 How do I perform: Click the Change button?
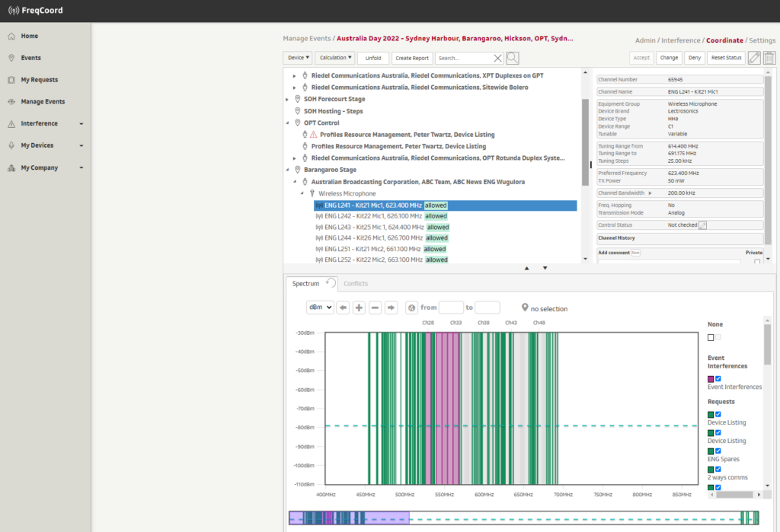(670, 57)
